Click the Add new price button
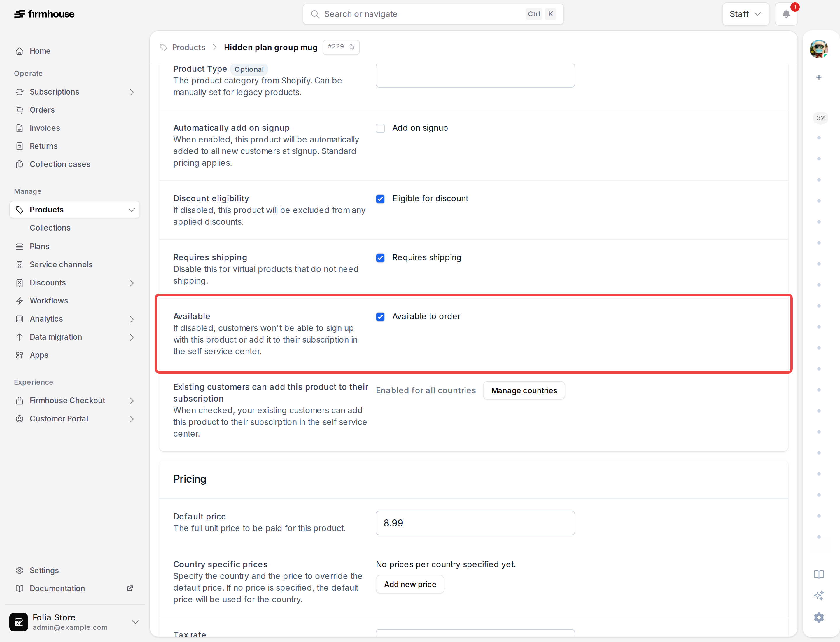 pyautogui.click(x=410, y=584)
